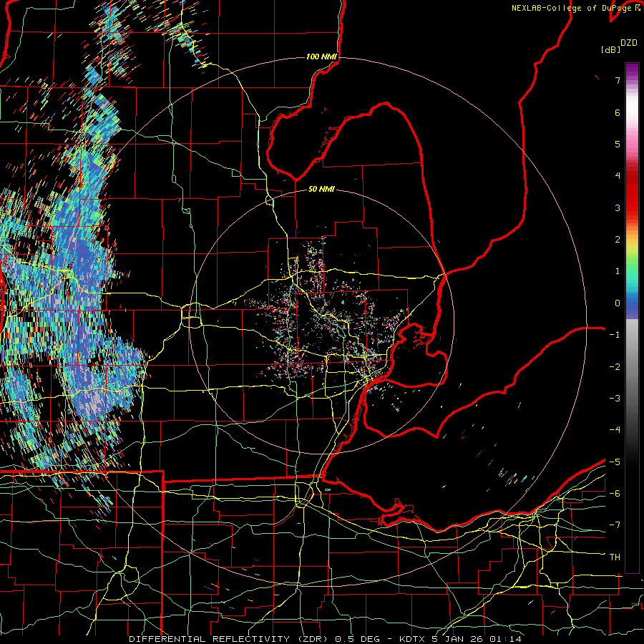
Task: Click the ZDR color scale bar
Action: [632, 318]
